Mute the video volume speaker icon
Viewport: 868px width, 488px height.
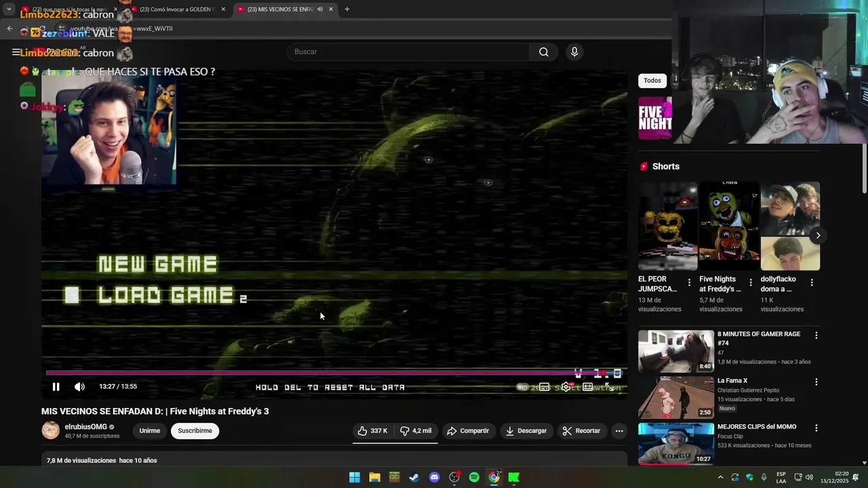point(79,386)
